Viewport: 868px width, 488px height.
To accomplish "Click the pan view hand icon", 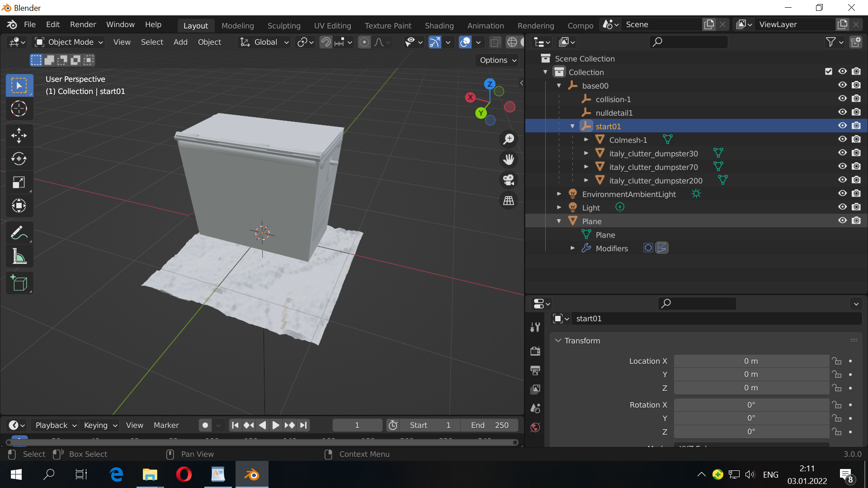I will 509,160.
